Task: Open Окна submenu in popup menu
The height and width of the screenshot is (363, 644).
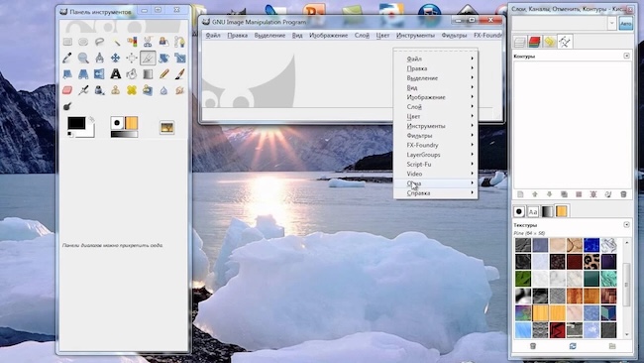Action: point(435,183)
